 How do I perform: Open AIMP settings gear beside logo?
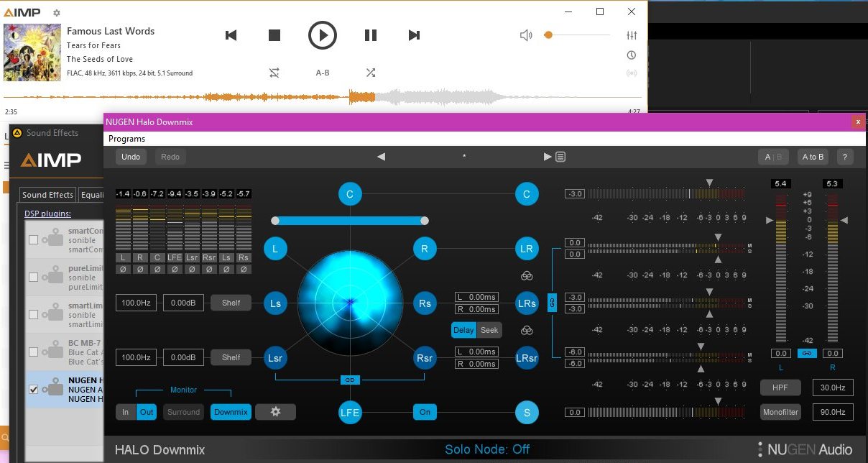click(57, 13)
